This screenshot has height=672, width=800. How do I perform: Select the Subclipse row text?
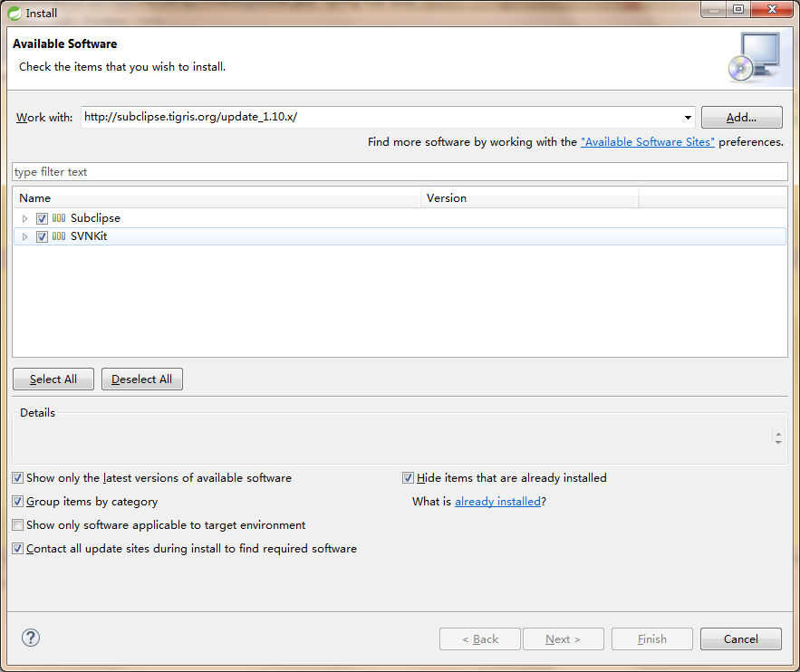tap(95, 218)
